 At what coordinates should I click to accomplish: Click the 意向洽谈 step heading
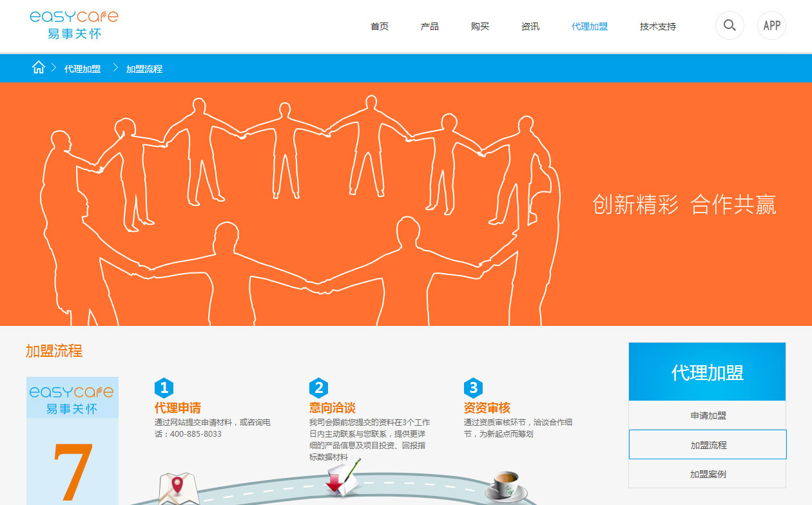(333, 408)
